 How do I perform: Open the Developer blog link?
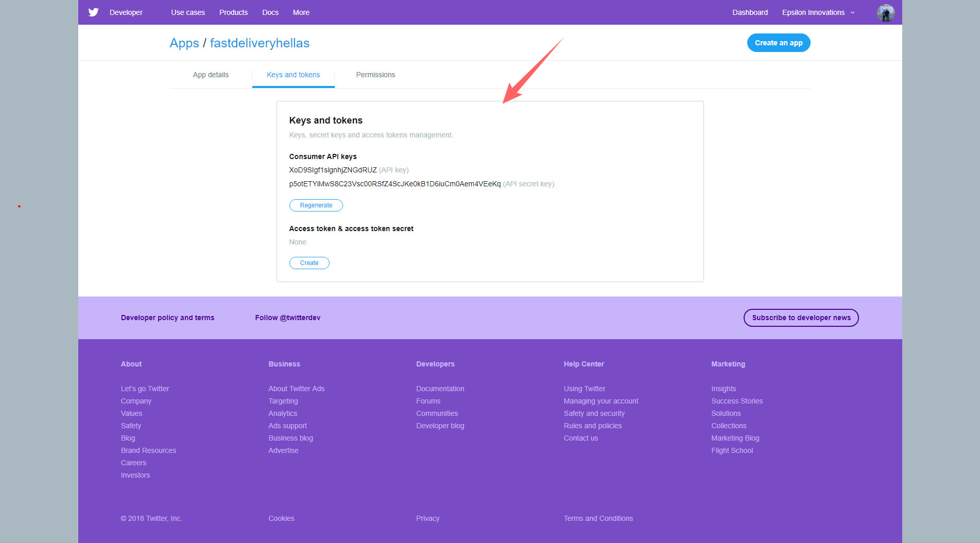tap(440, 426)
